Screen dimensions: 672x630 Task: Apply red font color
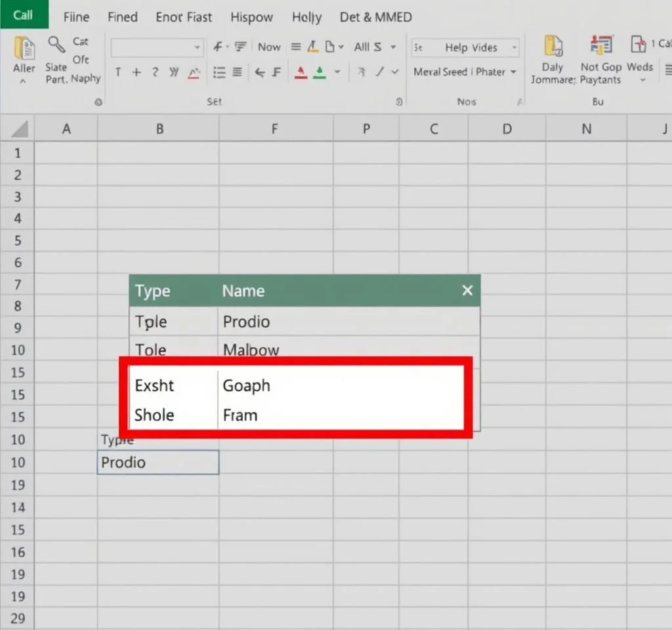click(301, 72)
